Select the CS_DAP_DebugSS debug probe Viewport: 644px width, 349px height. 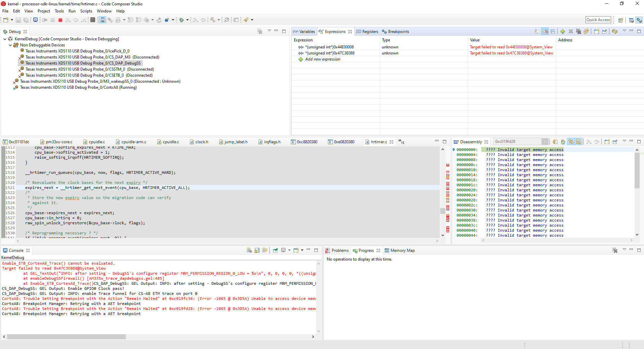point(83,63)
